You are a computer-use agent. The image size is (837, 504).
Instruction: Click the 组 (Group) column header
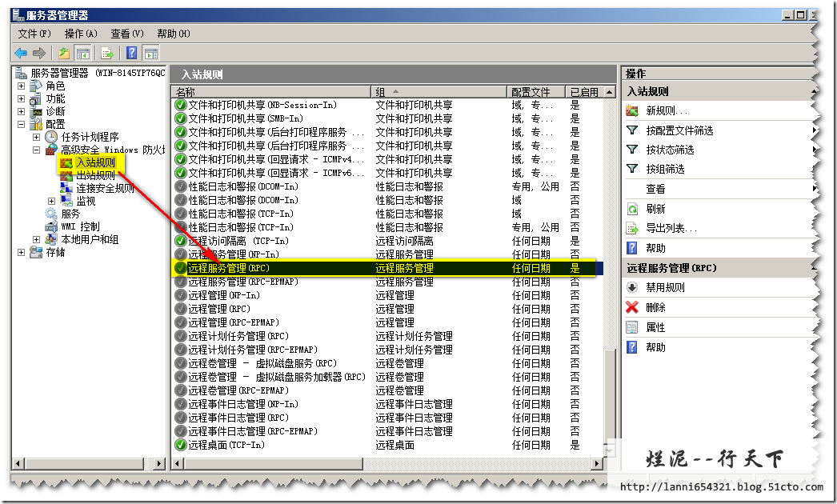click(x=439, y=92)
